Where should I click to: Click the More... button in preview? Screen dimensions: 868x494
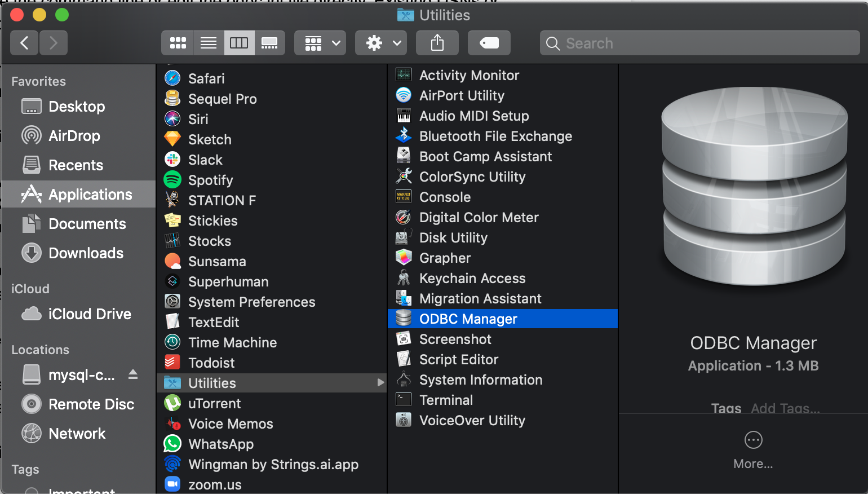point(753,450)
